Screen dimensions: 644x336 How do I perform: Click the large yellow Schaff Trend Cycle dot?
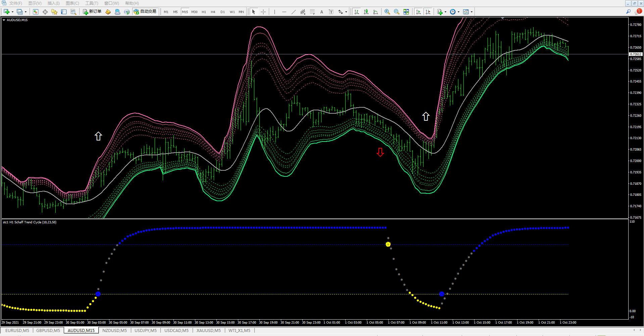tap(388, 244)
